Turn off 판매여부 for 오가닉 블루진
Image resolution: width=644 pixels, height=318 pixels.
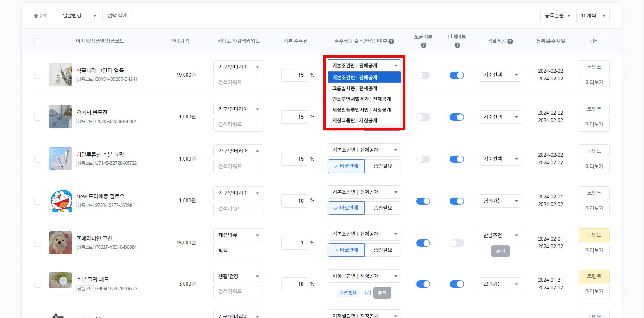point(457,117)
